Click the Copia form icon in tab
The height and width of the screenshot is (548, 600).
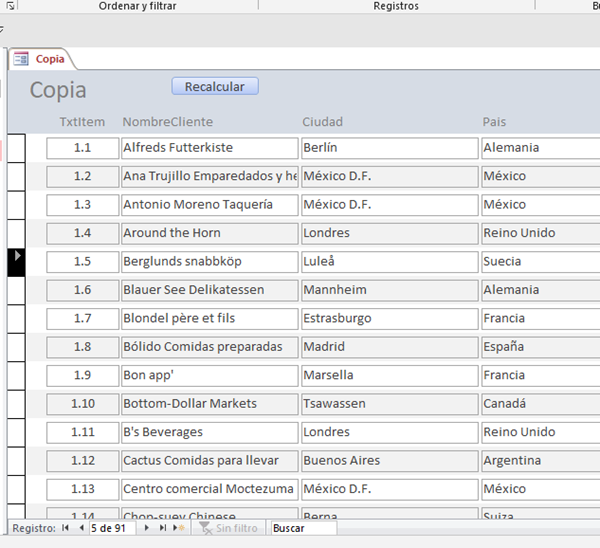coord(21,59)
